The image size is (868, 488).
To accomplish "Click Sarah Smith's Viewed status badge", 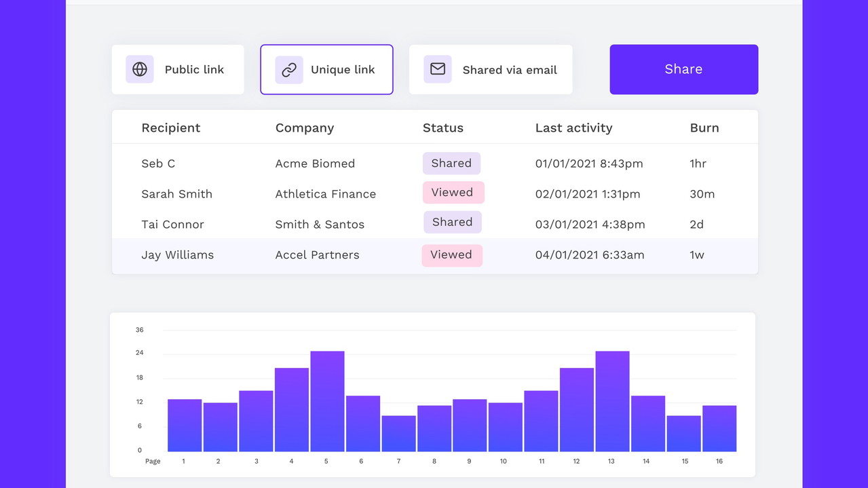I will [453, 193].
